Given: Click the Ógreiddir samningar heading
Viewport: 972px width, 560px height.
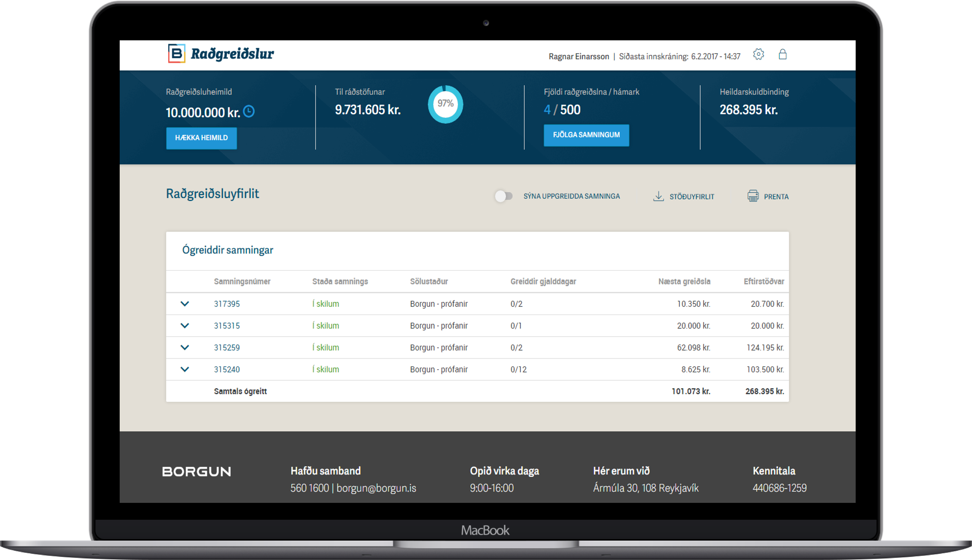Looking at the screenshot, I should [x=227, y=250].
